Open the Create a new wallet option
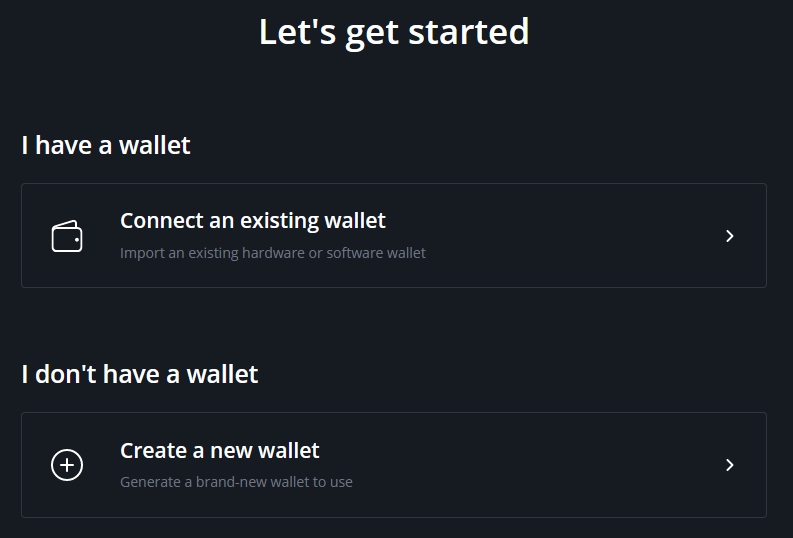The image size is (793, 538). pos(393,465)
